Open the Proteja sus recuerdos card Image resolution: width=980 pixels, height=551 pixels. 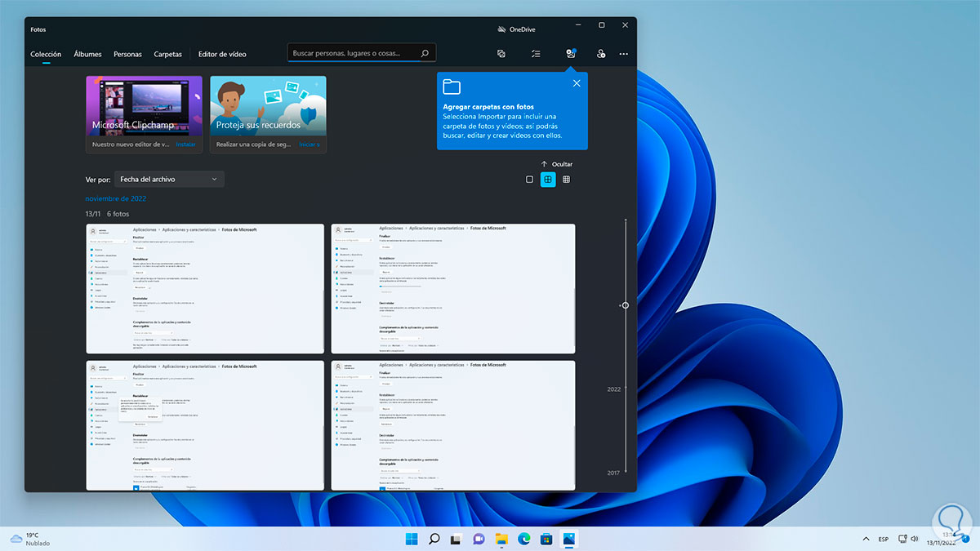coord(268,114)
